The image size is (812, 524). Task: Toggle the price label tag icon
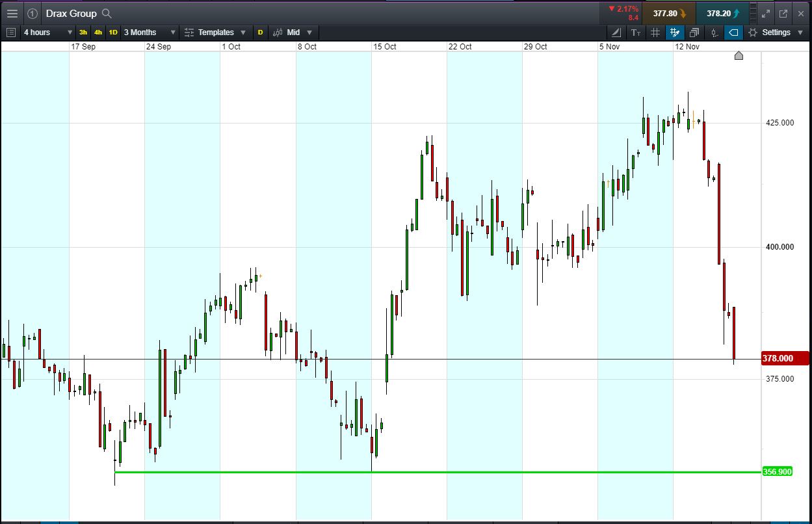733,32
